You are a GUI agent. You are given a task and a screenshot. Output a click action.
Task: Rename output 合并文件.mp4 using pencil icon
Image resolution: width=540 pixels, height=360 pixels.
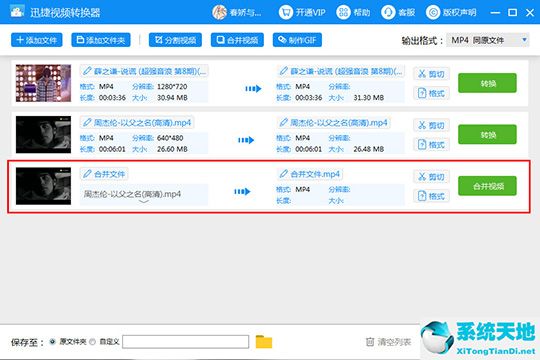(283, 174)
